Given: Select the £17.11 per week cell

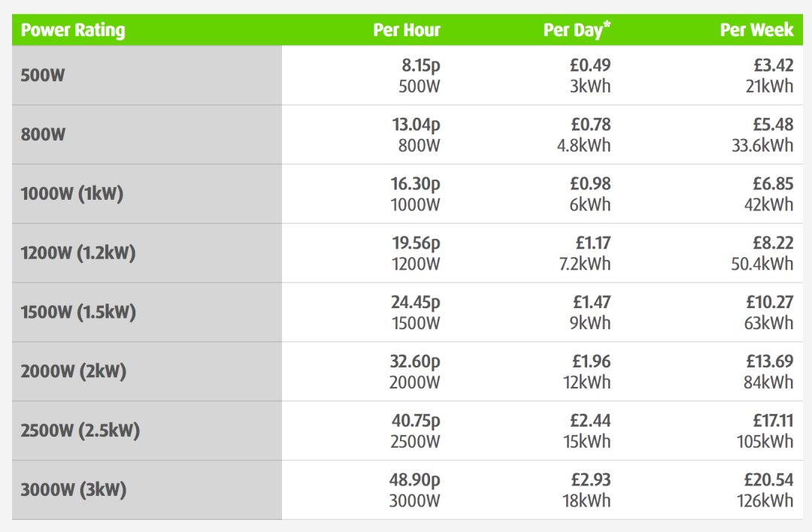Looking at the screenshot, I should coord(769,421).
